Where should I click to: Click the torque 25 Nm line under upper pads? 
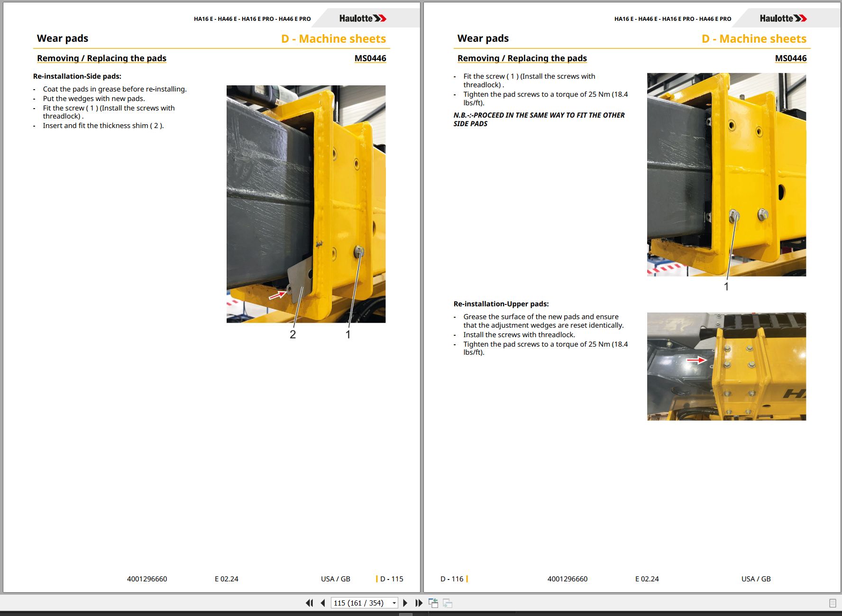click(545, 349)
